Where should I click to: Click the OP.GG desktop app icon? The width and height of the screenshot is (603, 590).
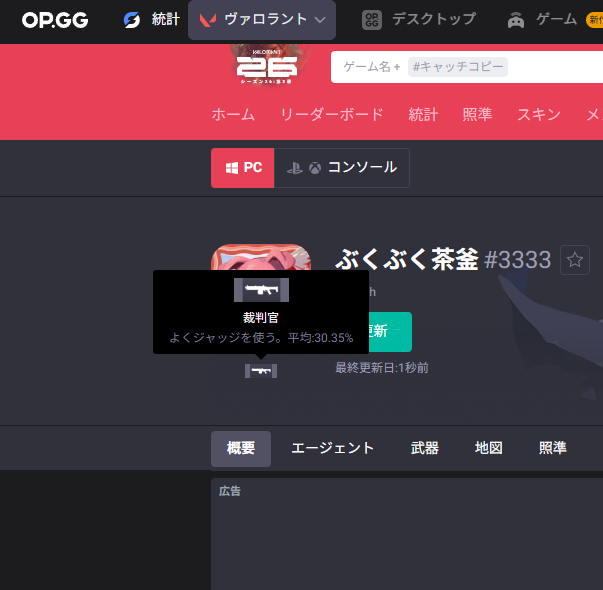(372, 20)
